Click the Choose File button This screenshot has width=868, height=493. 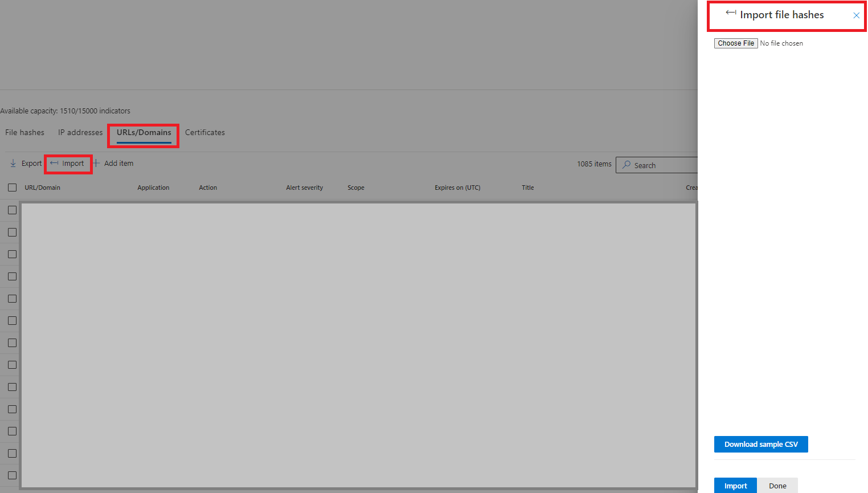pos(735,43)
